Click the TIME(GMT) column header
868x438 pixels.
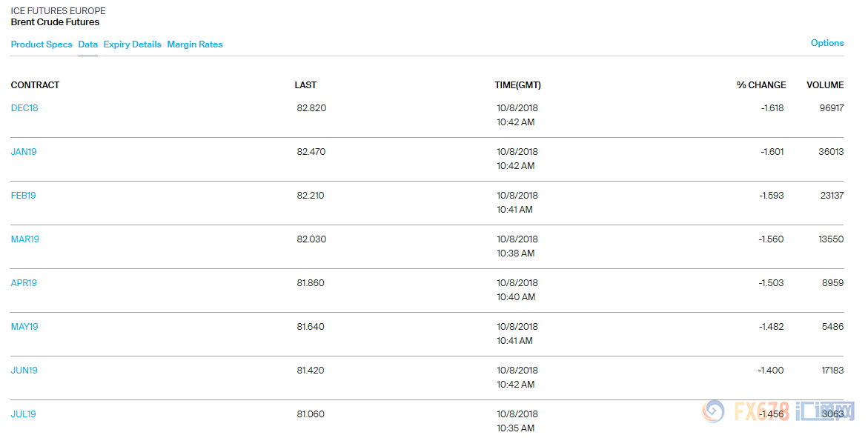pos(517,85)
